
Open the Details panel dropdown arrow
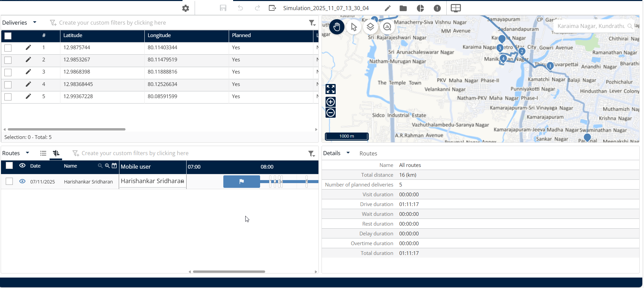pos(348,153)
